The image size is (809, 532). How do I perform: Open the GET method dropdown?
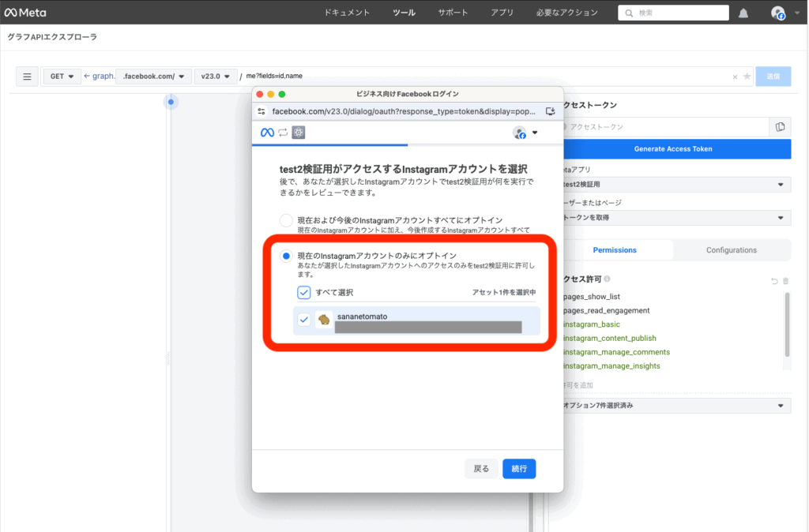tap(62, 77)
